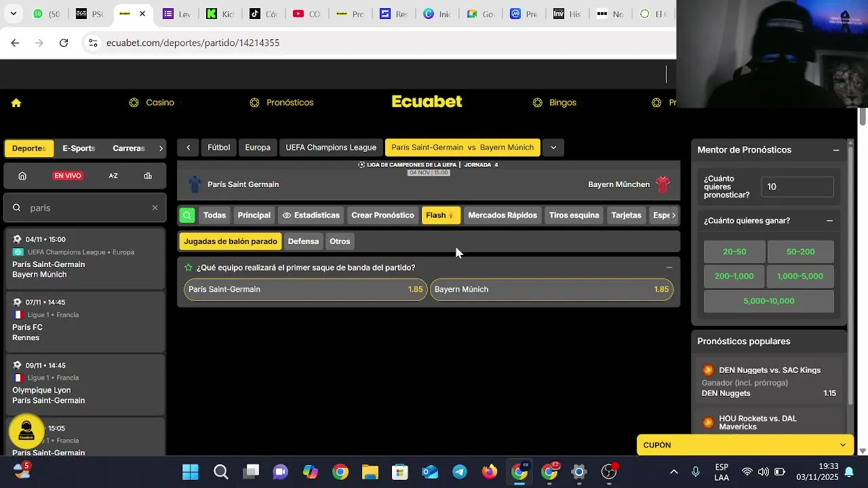Open the sports home icon in sidebar
The width and height of the screenshot is (868, 488).
click(x=22, y=176)
